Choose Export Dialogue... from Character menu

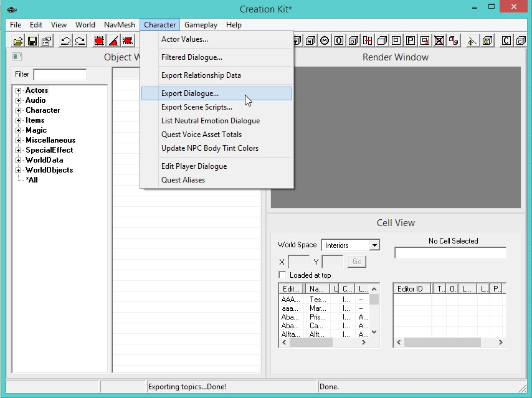point(216,93)
